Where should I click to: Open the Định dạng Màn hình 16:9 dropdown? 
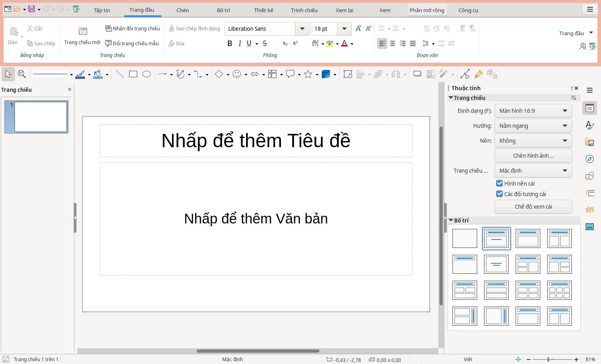(533, 111)
